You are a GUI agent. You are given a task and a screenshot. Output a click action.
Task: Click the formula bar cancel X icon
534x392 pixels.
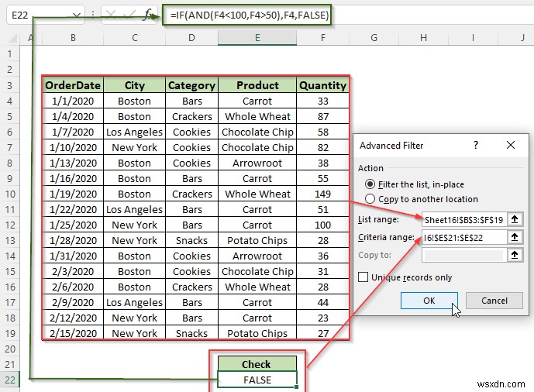[x=111, y=15]
